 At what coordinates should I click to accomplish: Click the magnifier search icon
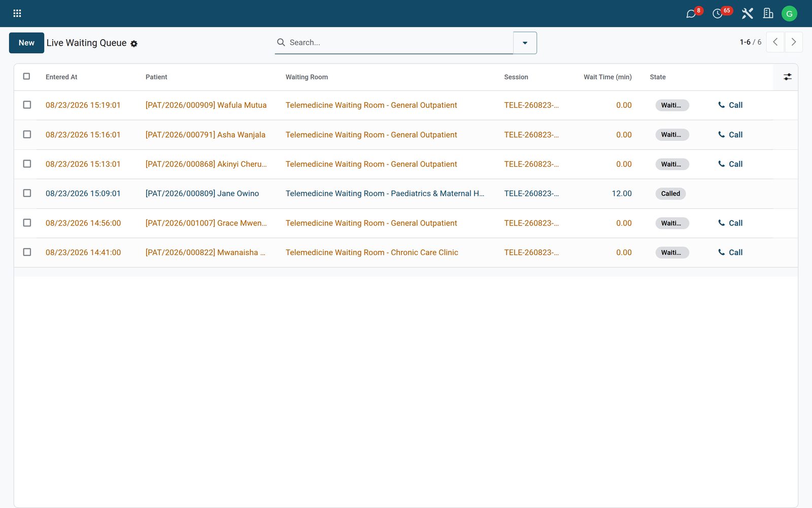pyautogui.click(x=281, y=42)
